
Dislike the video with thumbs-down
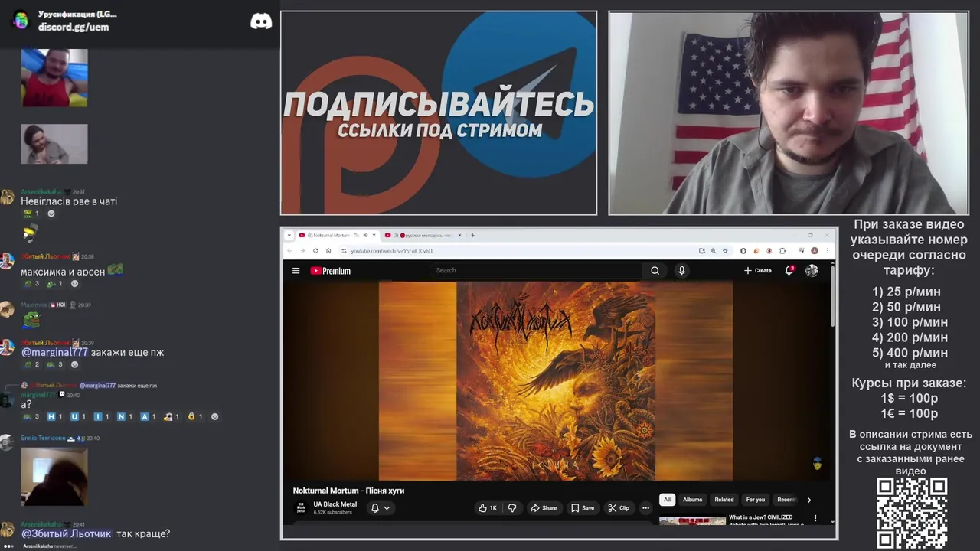tap(512, 507)
